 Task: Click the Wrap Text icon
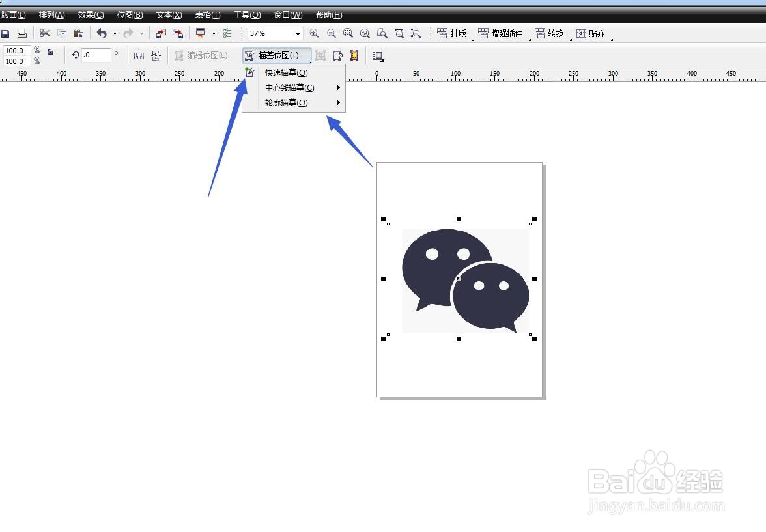(377, 56)
